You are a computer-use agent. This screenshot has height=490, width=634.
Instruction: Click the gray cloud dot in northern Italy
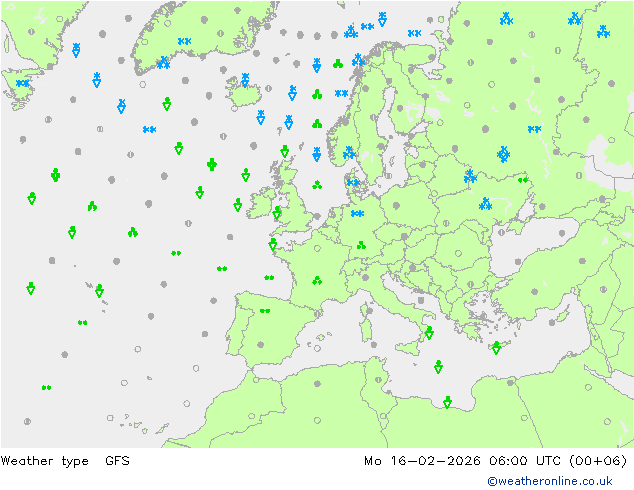click(366, 277)
